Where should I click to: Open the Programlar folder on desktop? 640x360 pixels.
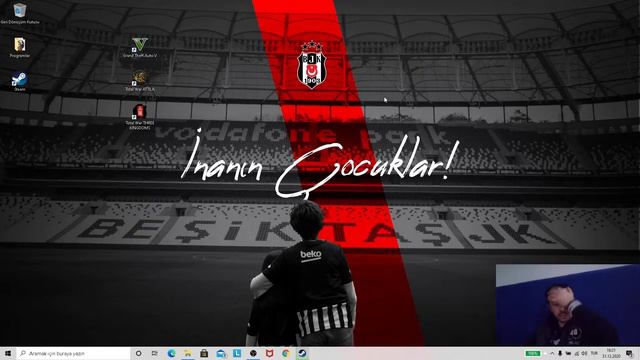pyautogui.click(x=20, y=47)
